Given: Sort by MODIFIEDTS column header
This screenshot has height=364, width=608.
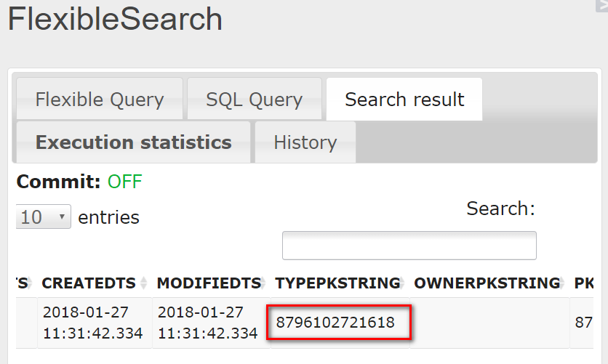Looking at the screenshot, I should click(x=211, y=283).
